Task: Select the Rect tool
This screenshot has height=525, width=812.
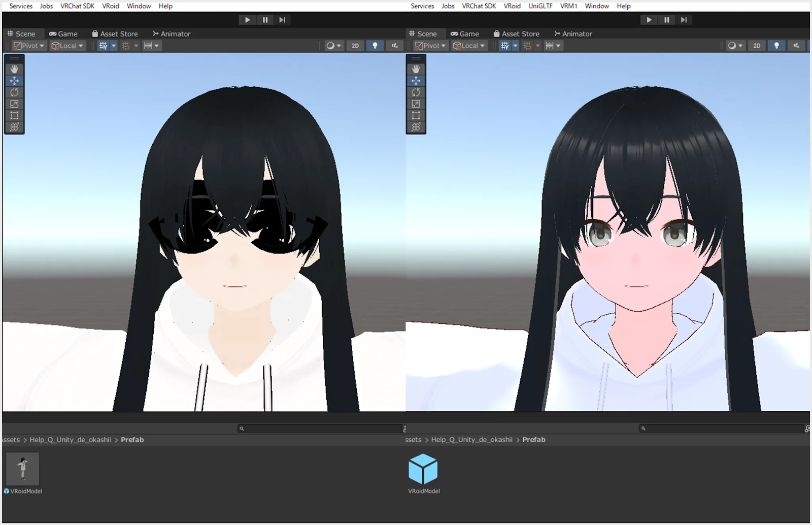Action: click(14, 115)
